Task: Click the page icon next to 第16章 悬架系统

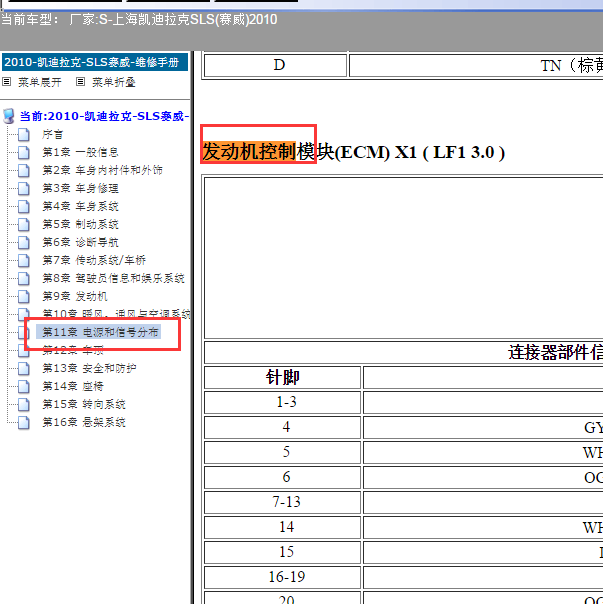Action: pos(24,422)
